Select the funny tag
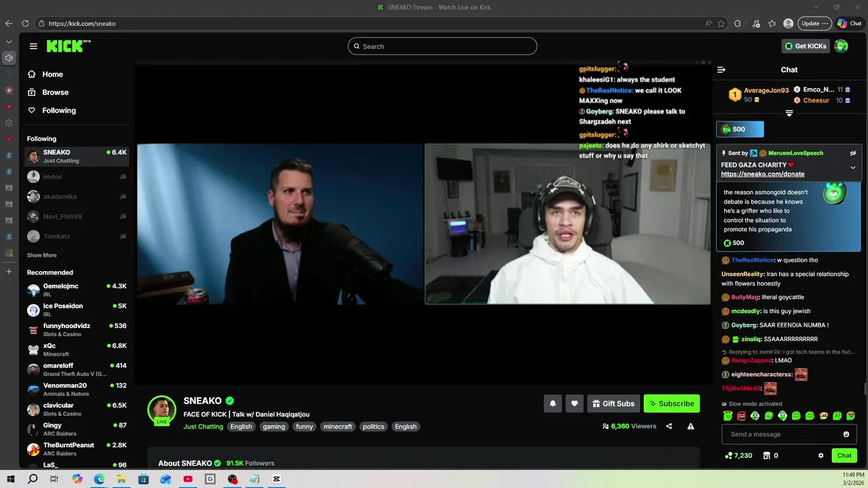The height and width of the screenshot is (488, 868). 304,426
